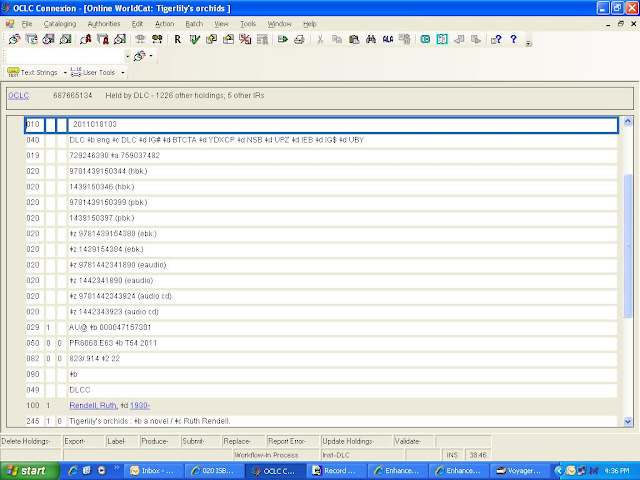
Task: Click the Search Authority File icon with red A
Action: [86, 39]
